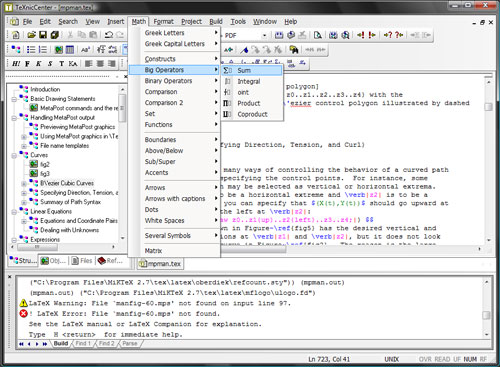Click the binoculars find in files icon

[x=294, y=50]
